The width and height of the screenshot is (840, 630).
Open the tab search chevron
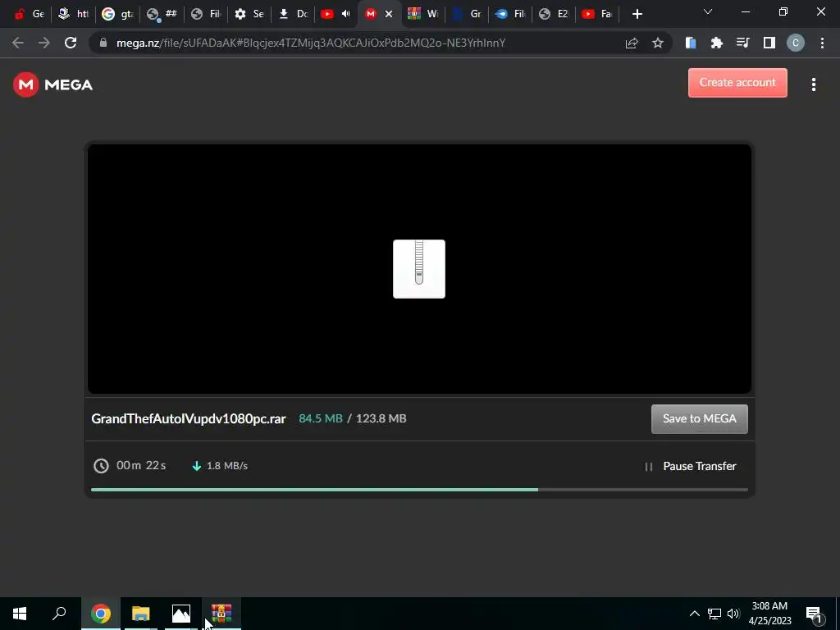pos(708,11)
